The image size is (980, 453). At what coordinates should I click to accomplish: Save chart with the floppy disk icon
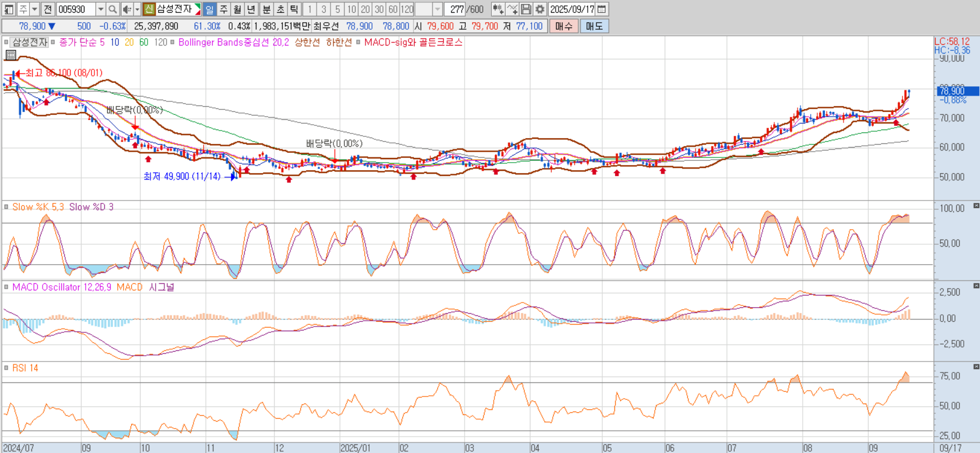[x=526, y=9]
